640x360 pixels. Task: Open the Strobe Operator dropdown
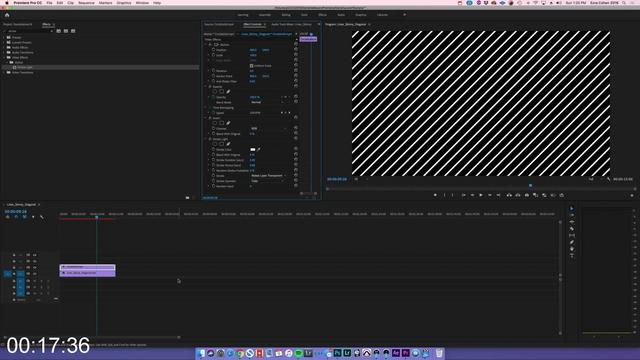coord(269,181)
